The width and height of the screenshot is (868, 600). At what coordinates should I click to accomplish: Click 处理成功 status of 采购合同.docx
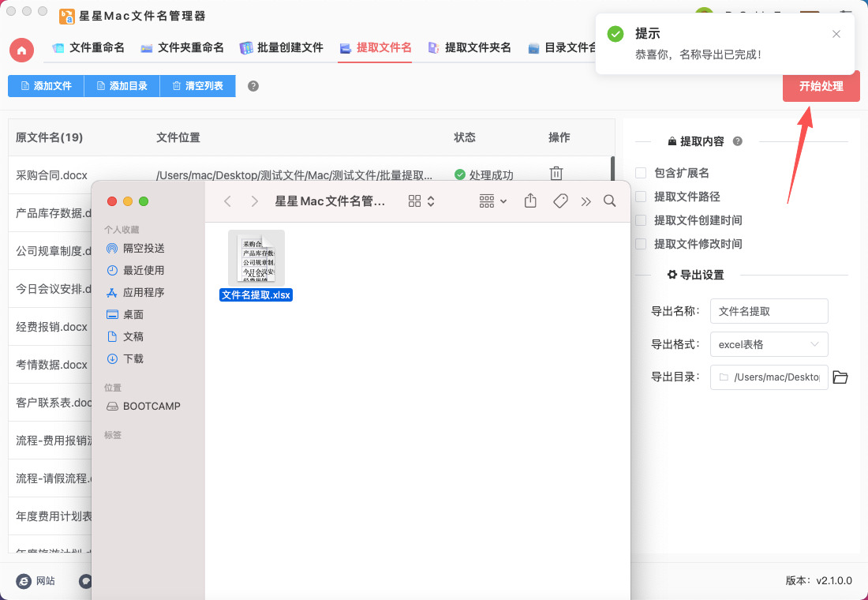tap(484, 175)
